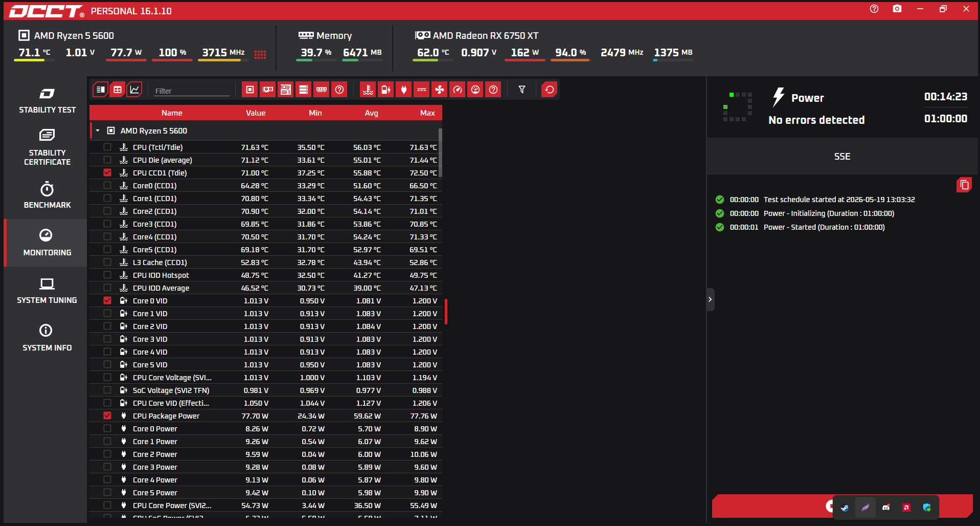Toggle the memory module filter icon
This screenshot has height=526, width=980.
pyautogui.click(x=322, y=90)
